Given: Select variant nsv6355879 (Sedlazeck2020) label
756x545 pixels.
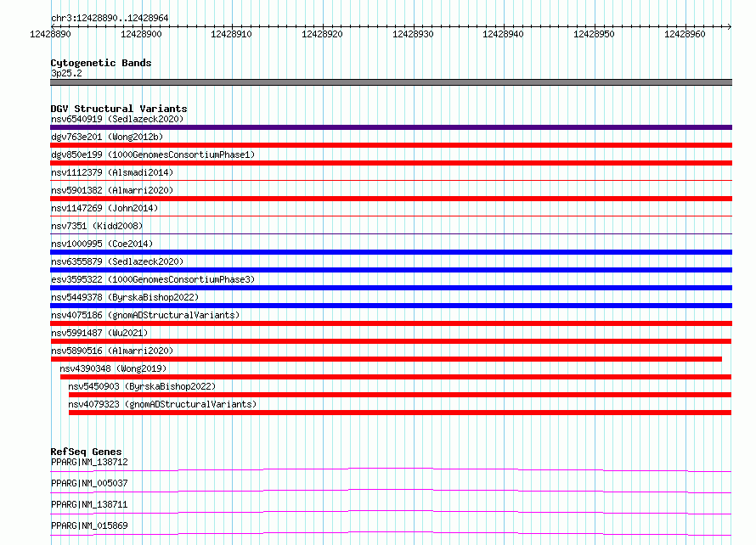Looking at the screenshot, I should pyautogui.click(x=117, y=261).
